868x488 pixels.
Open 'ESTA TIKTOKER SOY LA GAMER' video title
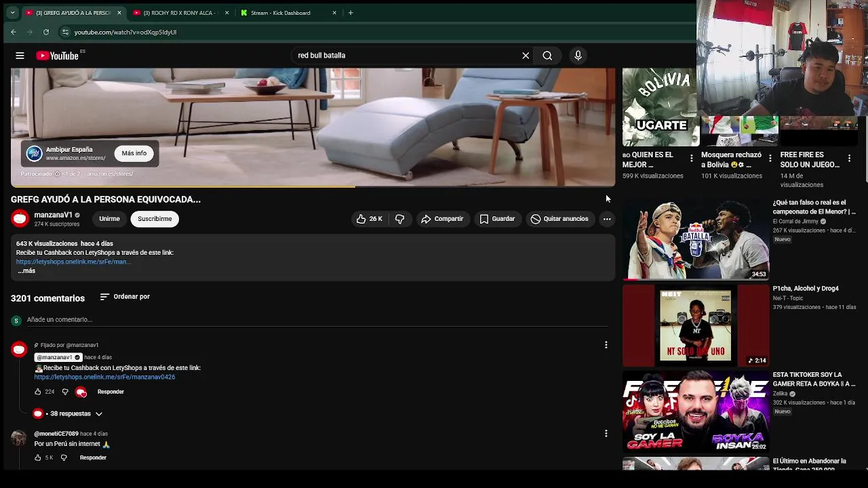coord(814,379)
